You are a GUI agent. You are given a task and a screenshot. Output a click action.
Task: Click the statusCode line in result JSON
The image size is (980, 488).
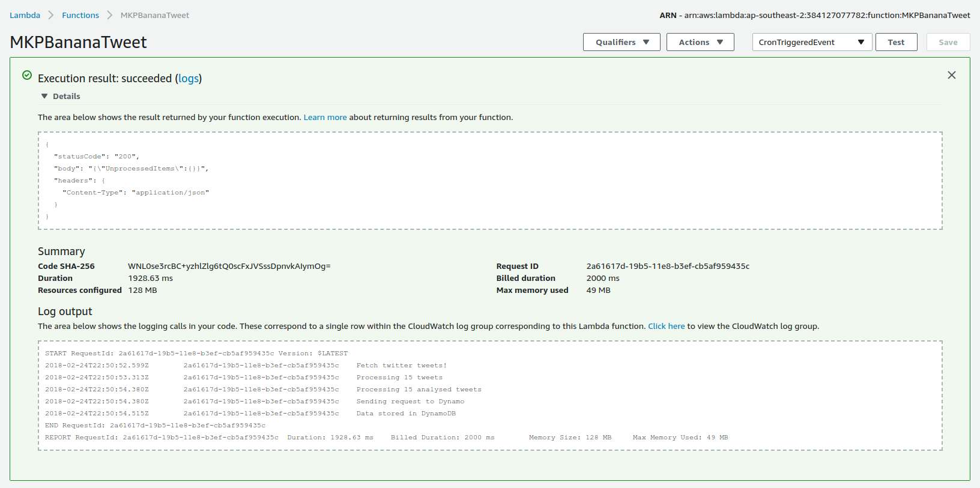point(97,157)
